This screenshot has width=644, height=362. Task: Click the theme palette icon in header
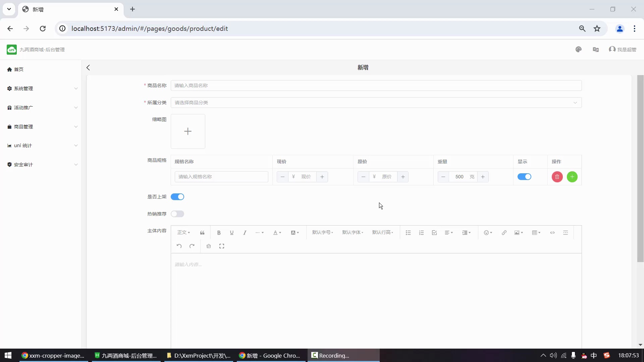[x=578, y=50]
